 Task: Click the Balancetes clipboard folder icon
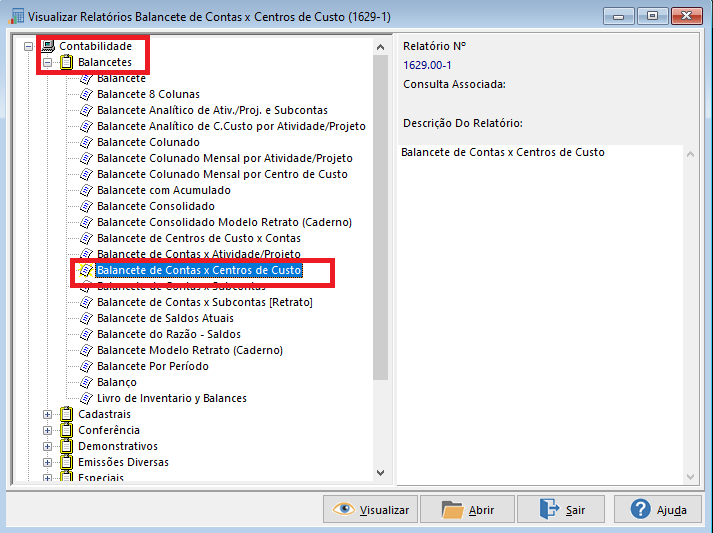[x=66, y=62]
